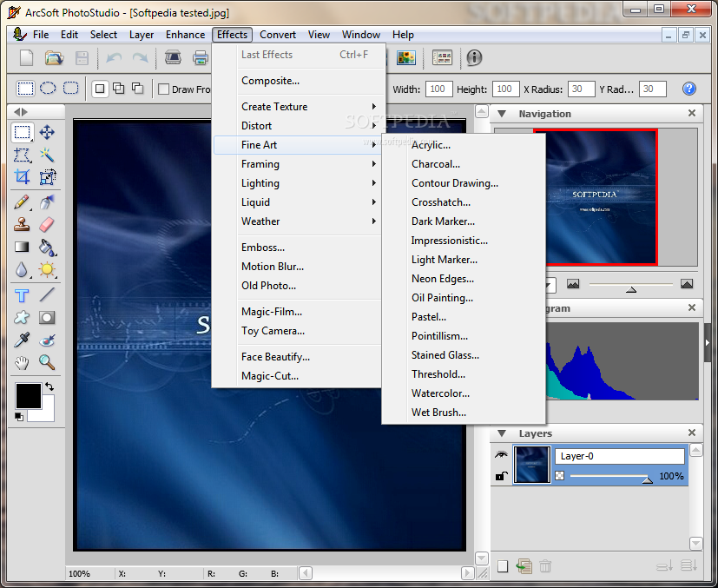
Task: Activate the Crop tool
Action: (22, 177)
